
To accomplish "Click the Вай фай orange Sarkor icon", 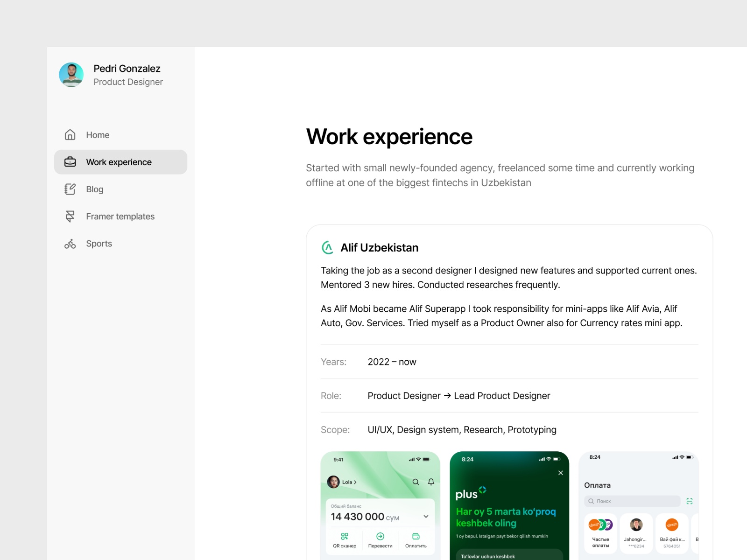I will pos(672,525).
